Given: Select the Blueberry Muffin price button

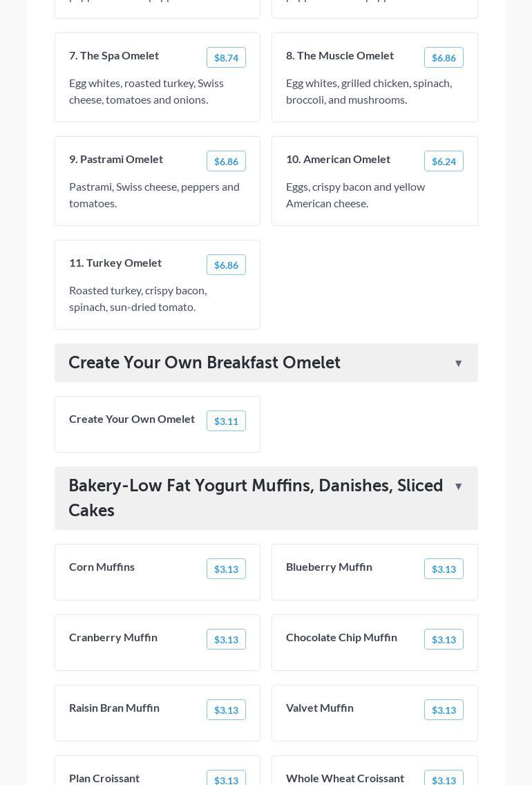Looking at the screenshot, I should (444, 569).
